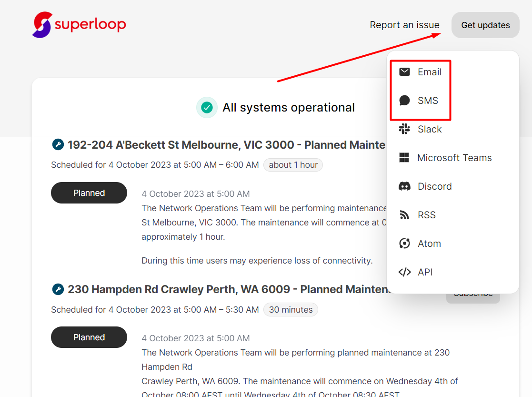Click the green operational checkmark icon
This screenshot has width=532, height=397.
[x=207, y=108]
